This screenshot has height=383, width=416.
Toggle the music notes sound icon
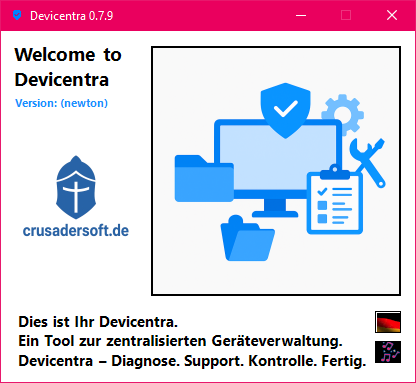(388, 352)
